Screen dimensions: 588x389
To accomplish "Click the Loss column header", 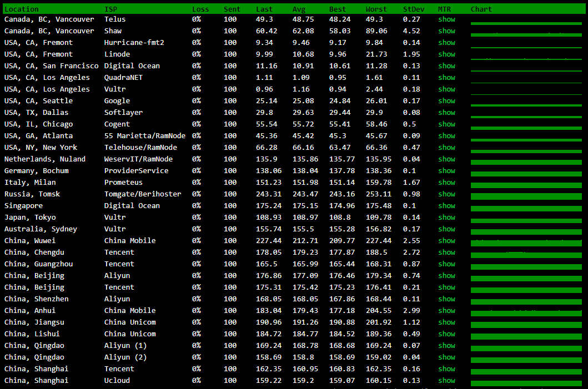I will coord(200,9).
